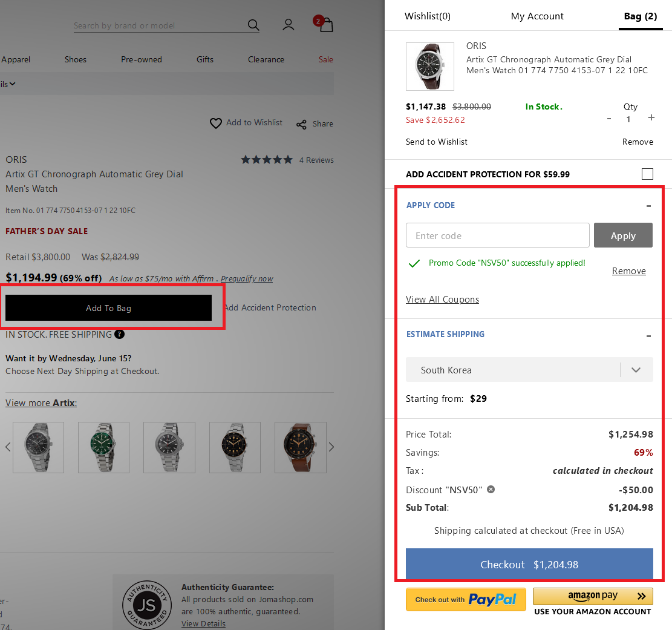This screenshot has width=672, height=630.
Task: Remove discount NSV50 via x icon
Action: tap(491, 490)
